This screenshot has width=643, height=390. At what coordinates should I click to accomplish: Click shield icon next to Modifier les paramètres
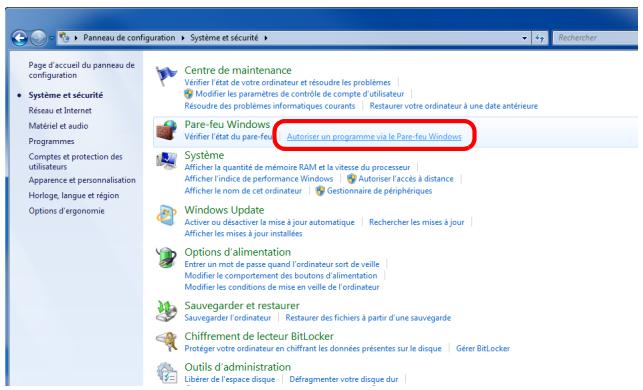coord(189,94)
